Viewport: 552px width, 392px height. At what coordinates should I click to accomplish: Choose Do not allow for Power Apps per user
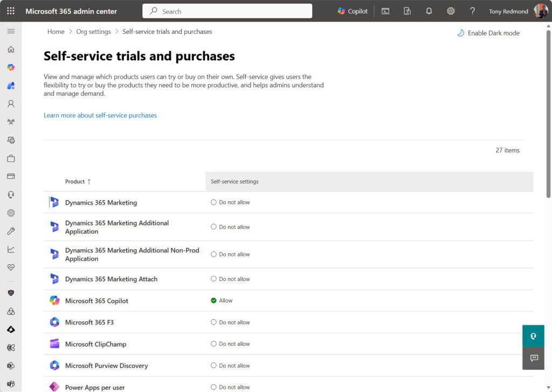pyautogui.click(x=213, y=387)
